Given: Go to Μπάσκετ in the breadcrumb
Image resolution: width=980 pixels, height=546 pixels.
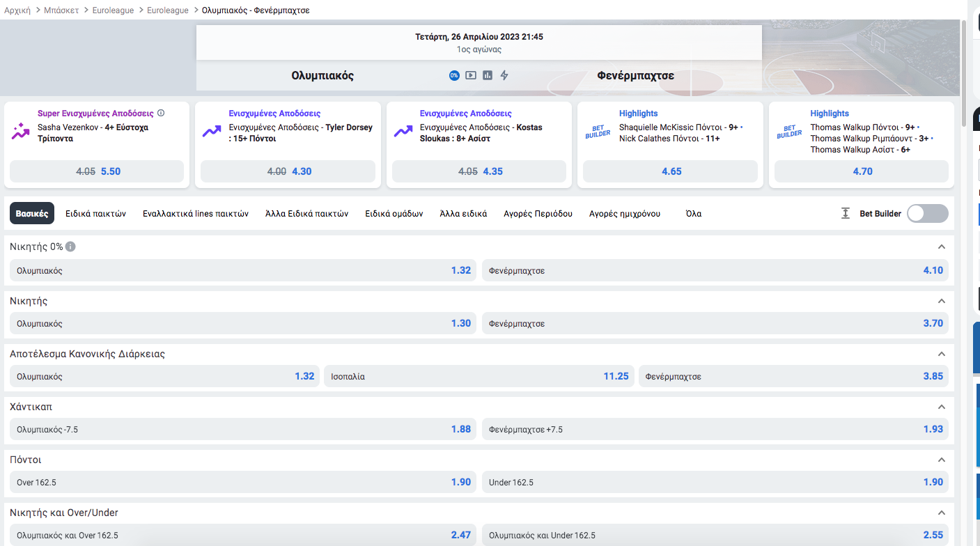Looking at the screenshot, I should point(62,10).
